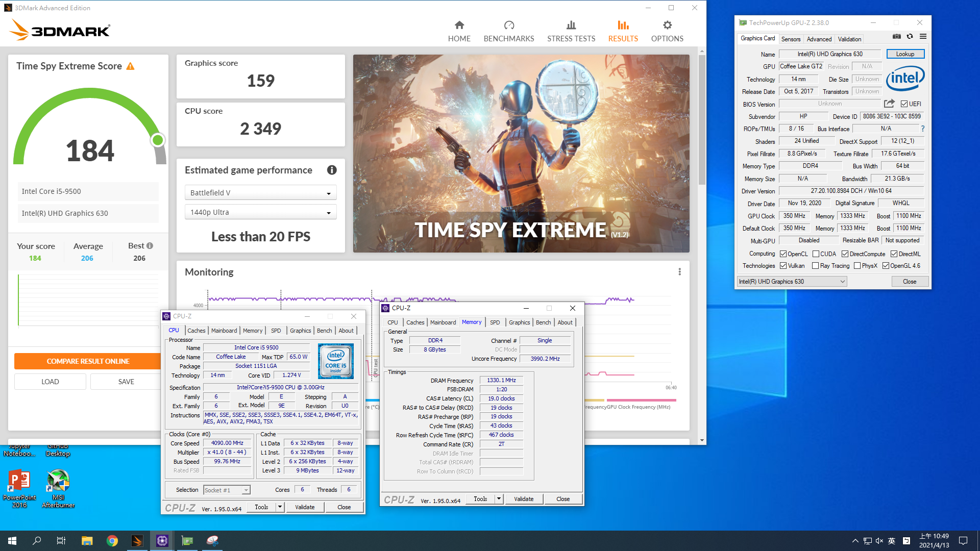
Task: Toggle the Vulkan checkbox
Action: point(783,265)
